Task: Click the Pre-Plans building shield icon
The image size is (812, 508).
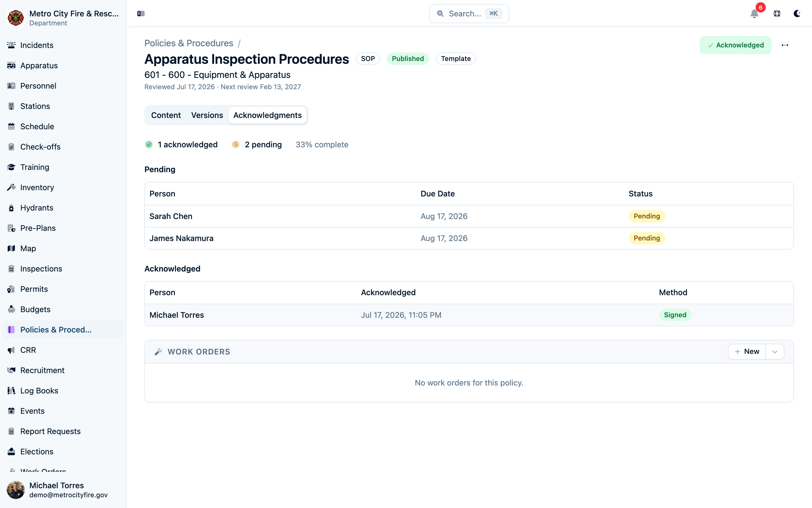Action: click(x=11, y=228)
